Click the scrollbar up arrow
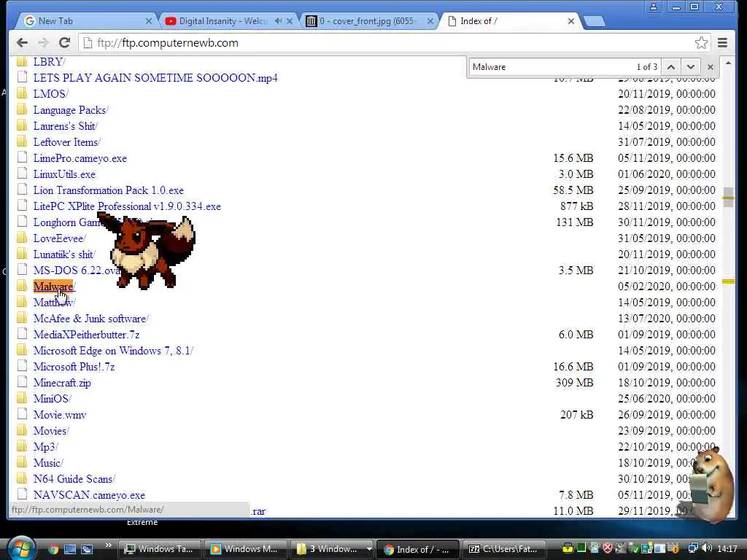 coord(727,63)
